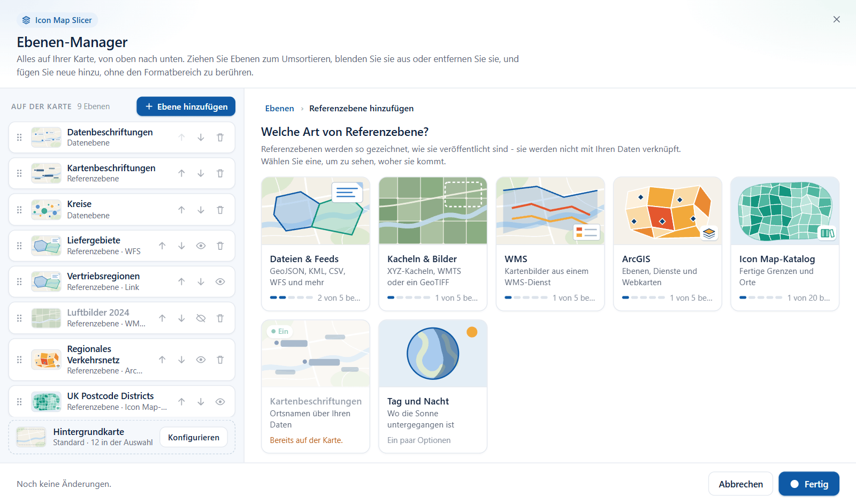Viewport: 856px width, 504px height.
Task: Move Luftbilder 2024 layer up
Action: [x=162, y=318]
